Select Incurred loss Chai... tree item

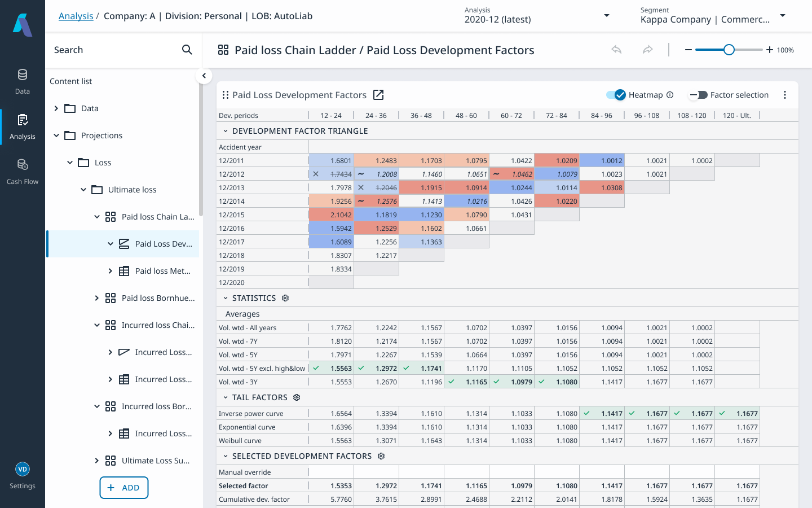coord(123,325)
